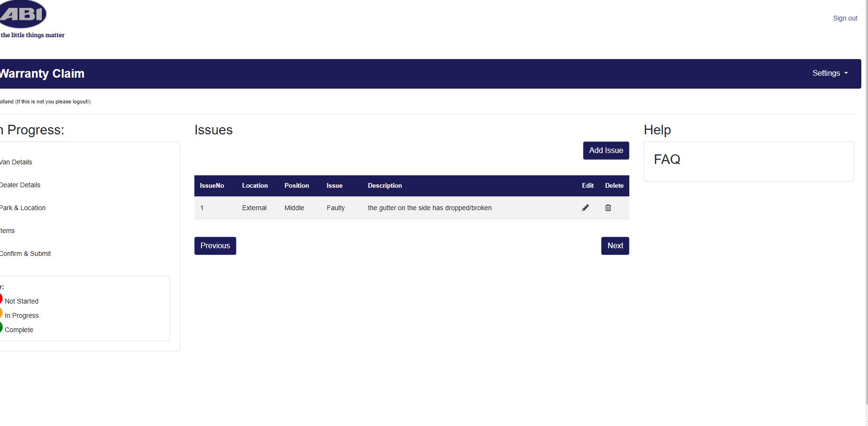This screenshot has width=868, height=426.
Task: Open Dealer Details progress step
Action: (x=20, y=185)
